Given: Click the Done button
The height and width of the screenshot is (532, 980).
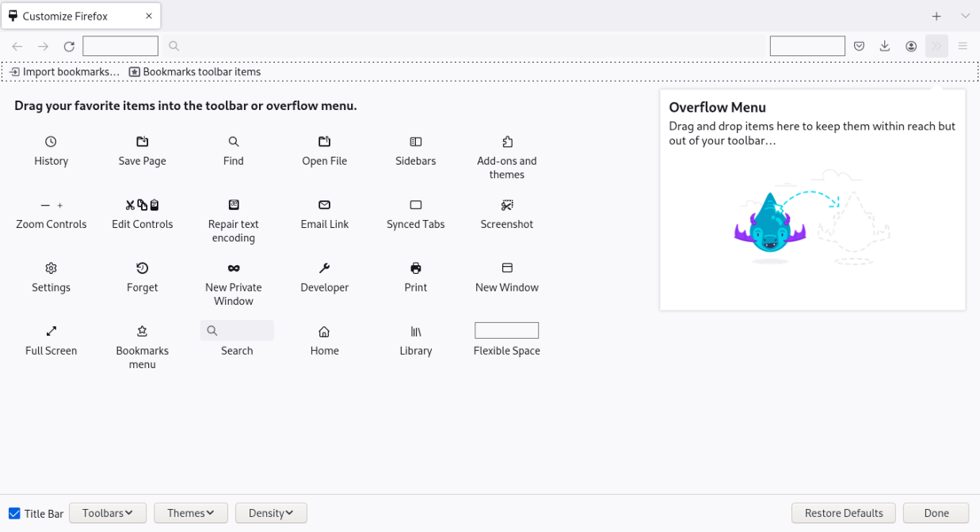Looking at the screenshot, I should tap(937, 512).
